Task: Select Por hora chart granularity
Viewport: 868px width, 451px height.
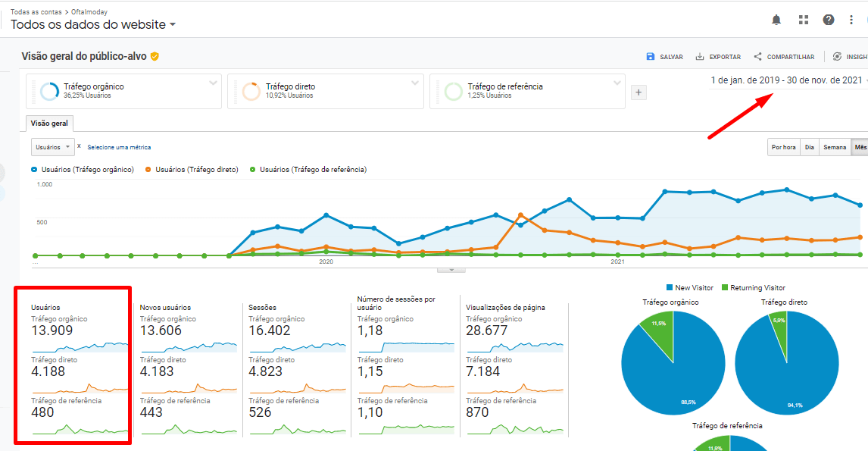Action: pyautogui.click(x=783, y=147)
